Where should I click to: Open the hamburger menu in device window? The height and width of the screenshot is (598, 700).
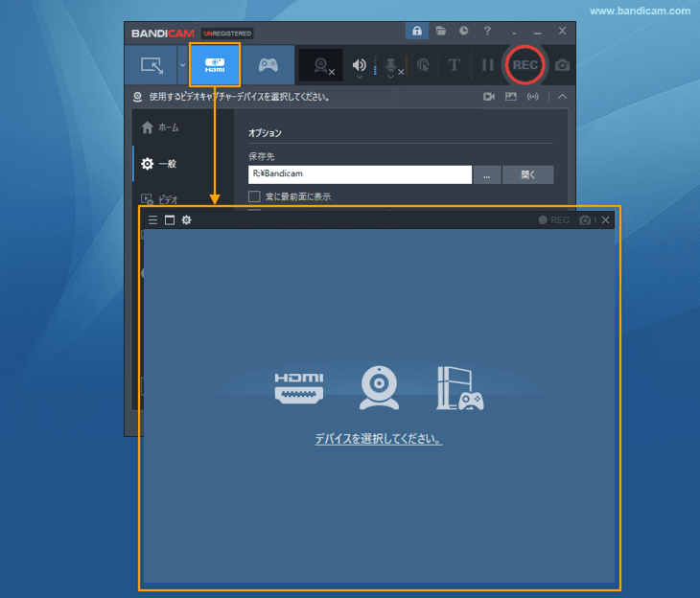tap(152, 220)
